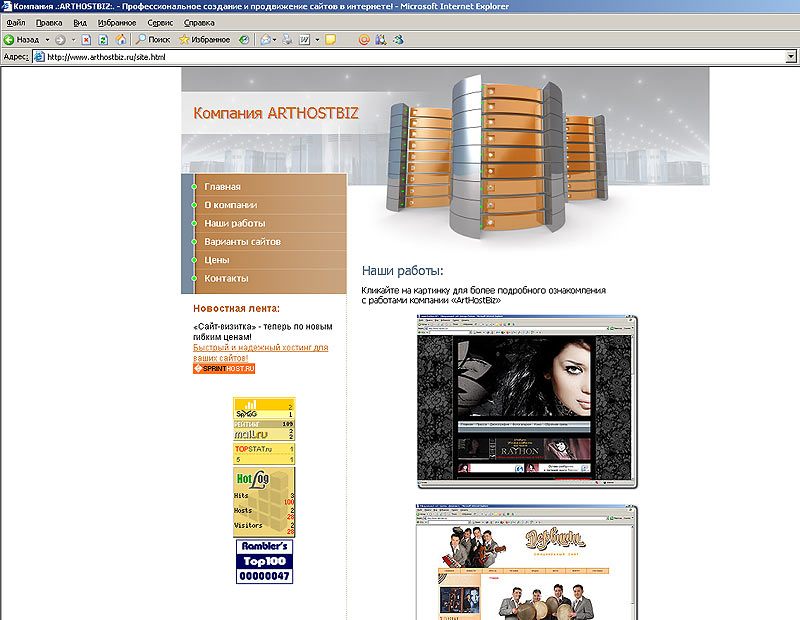The height and width of the screenshot is (620, 800).
Task: Click the red X Stop loading icon
Action: [86, 39]
